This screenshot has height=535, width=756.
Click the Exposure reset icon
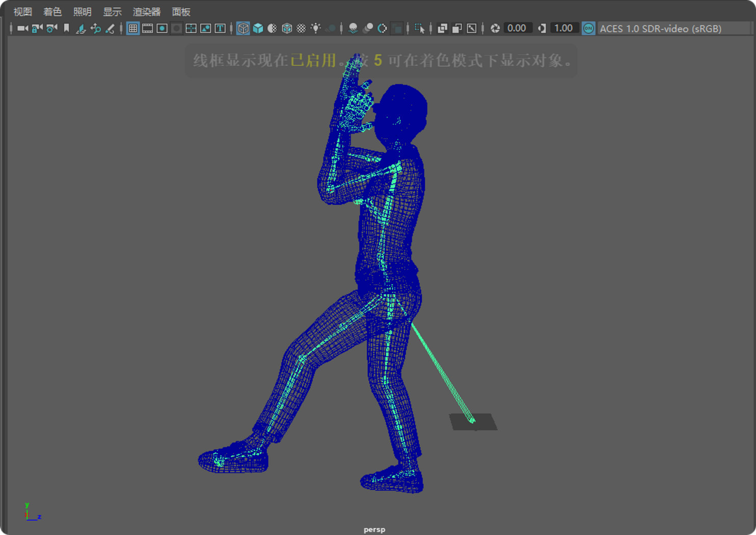click(495, 29)
